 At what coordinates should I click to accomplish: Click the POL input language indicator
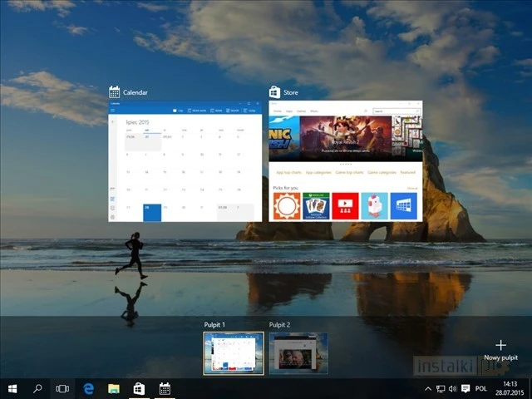[481, 388]
